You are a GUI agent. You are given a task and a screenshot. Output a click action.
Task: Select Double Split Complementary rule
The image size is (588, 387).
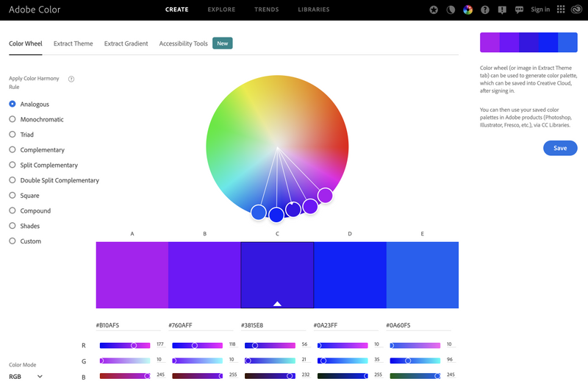click(x=54, y=180)
